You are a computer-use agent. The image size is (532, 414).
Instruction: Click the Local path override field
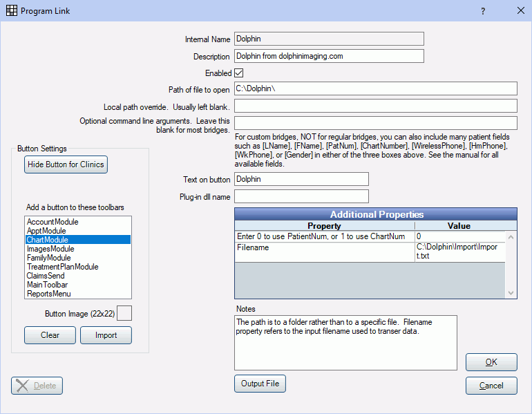[376, 106]
